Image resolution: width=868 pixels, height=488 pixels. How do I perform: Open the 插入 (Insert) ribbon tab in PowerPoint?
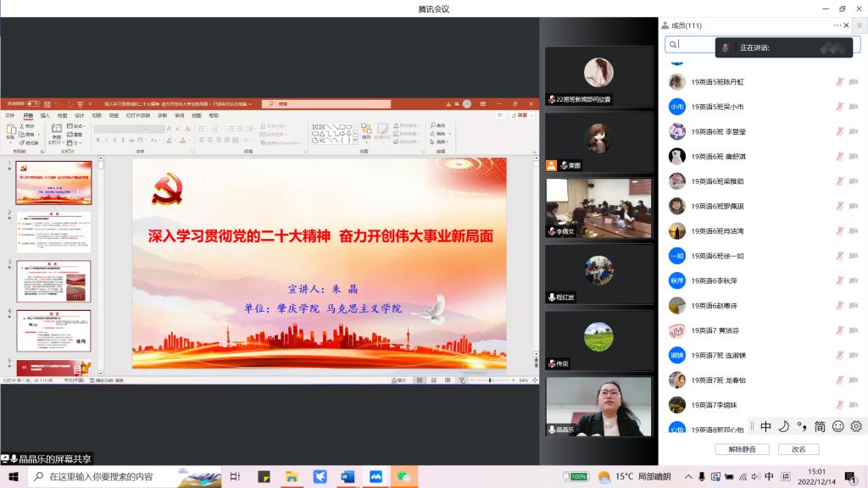click(45, 115)
